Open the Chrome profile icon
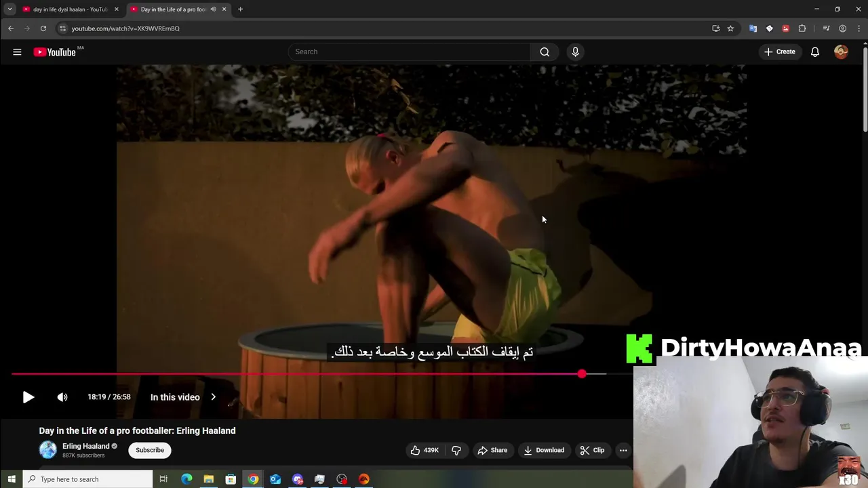 (x=842, y=28)
